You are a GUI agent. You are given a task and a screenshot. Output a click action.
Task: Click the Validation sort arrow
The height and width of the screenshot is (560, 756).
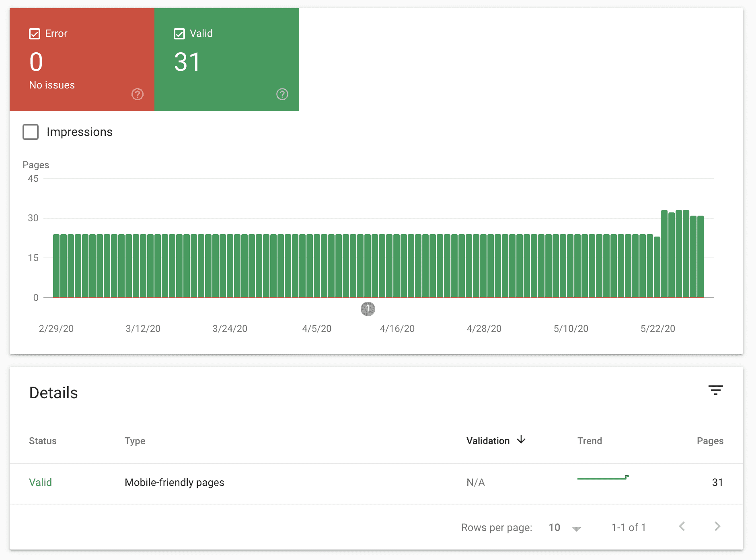521,440
